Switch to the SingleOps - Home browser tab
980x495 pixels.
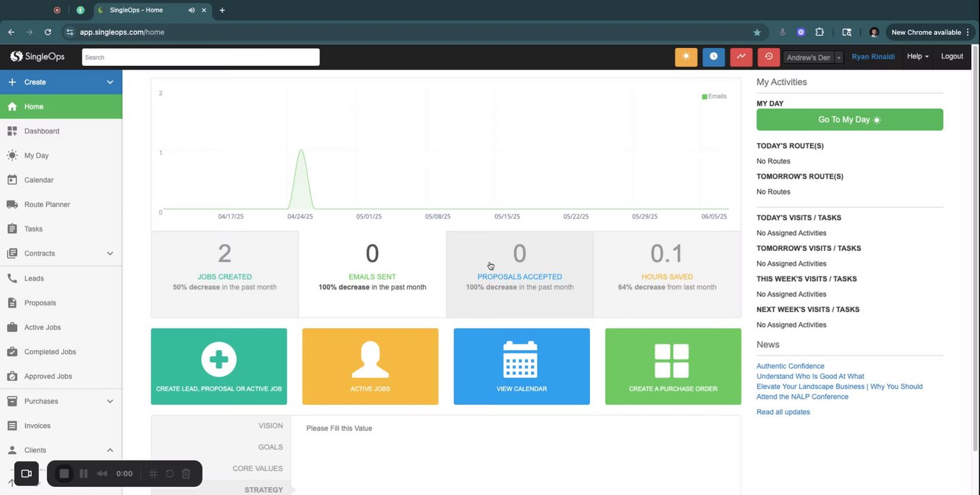151,10
